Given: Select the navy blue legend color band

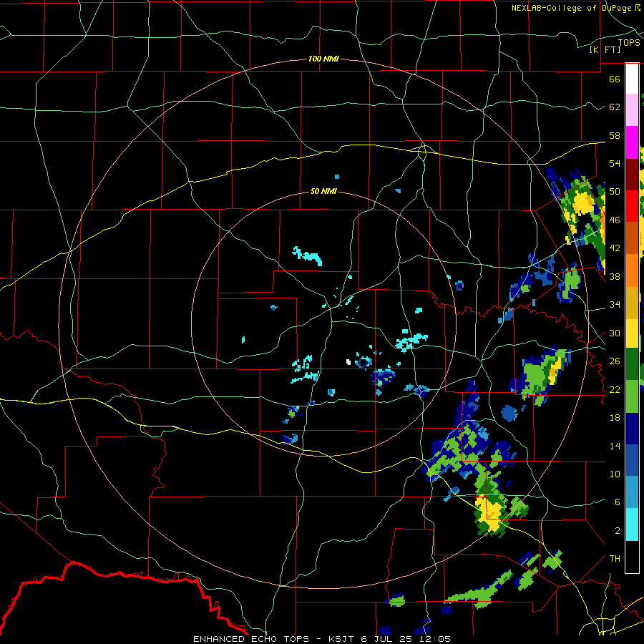Looking at the screenshot, I should [632, 429].
